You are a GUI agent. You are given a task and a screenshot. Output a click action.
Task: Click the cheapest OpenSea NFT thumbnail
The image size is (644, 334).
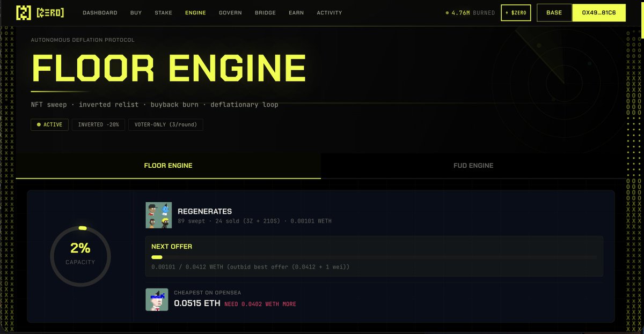click(x=157, y=300)
